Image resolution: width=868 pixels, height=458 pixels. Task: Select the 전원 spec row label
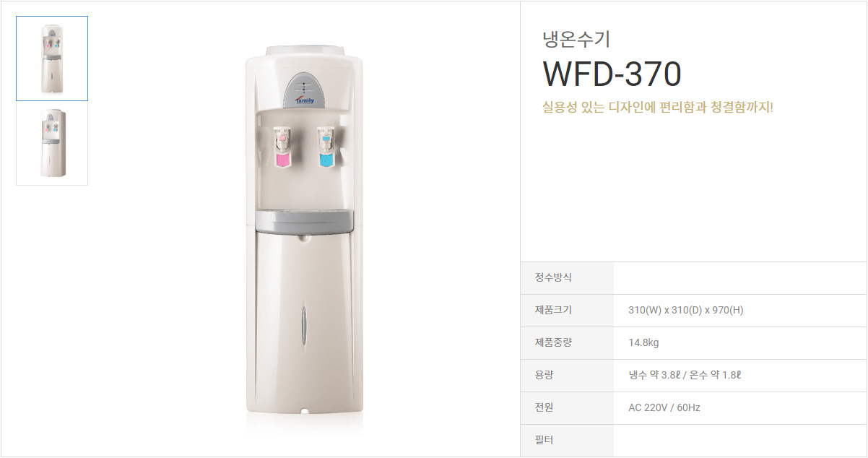(x=544, y=408)
